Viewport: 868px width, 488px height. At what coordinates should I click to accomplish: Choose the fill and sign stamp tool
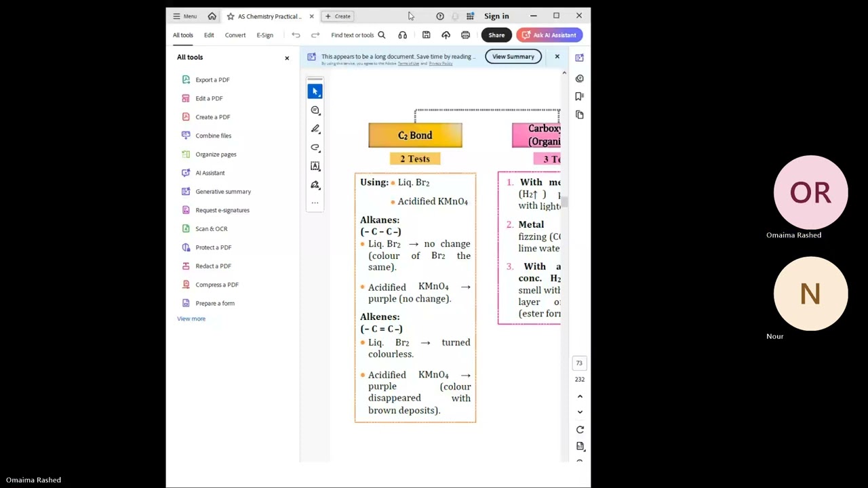[315, 185]
